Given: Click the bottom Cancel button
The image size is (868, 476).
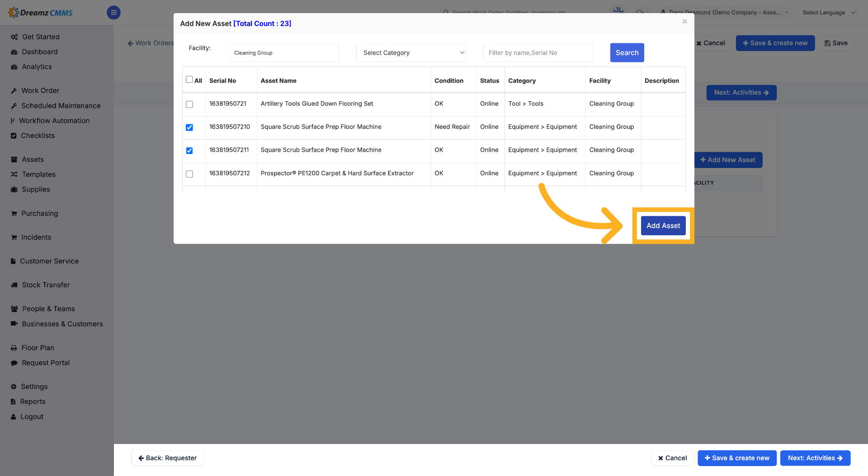Looking at the screenshot, I should pyautogui.click(x=672, y=458).
